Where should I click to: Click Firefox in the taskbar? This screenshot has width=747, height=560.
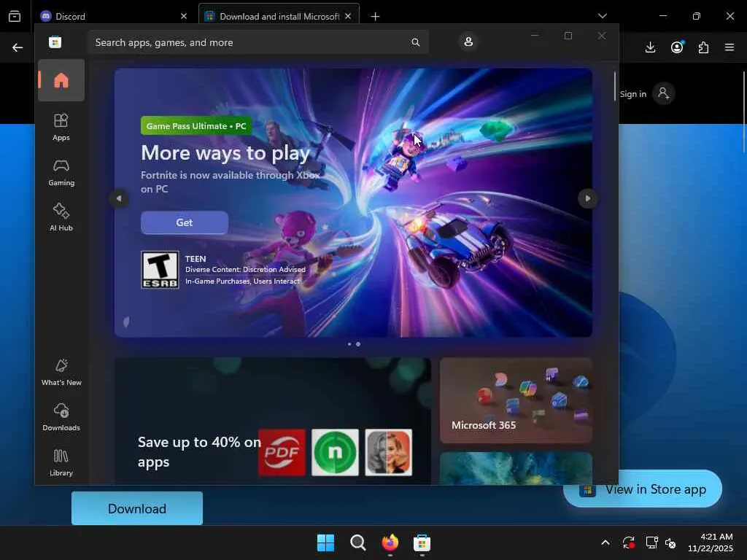390,542
